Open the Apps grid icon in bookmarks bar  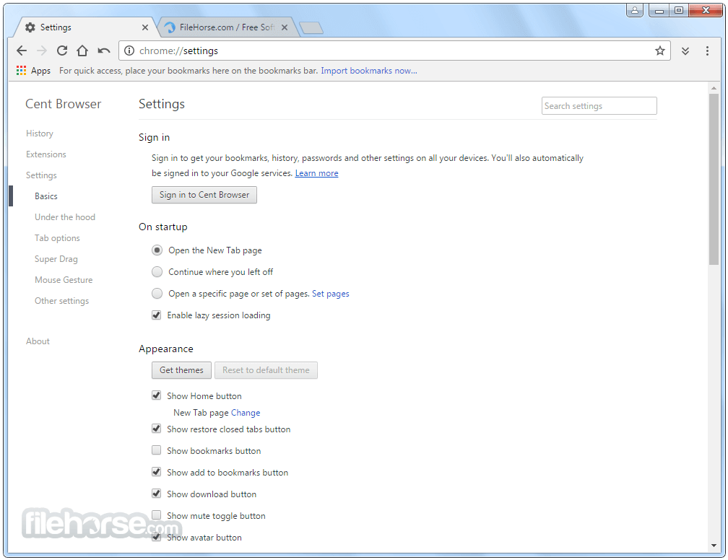click(21, 71)
